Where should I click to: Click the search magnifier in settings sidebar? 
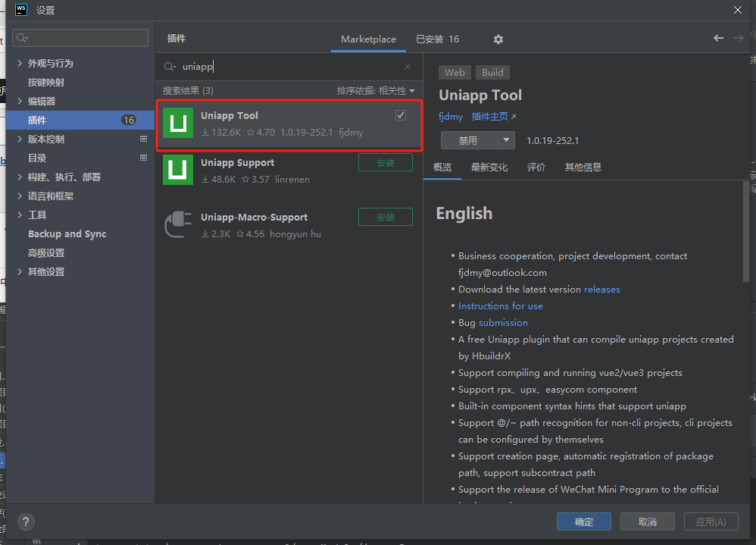[21, 38]
